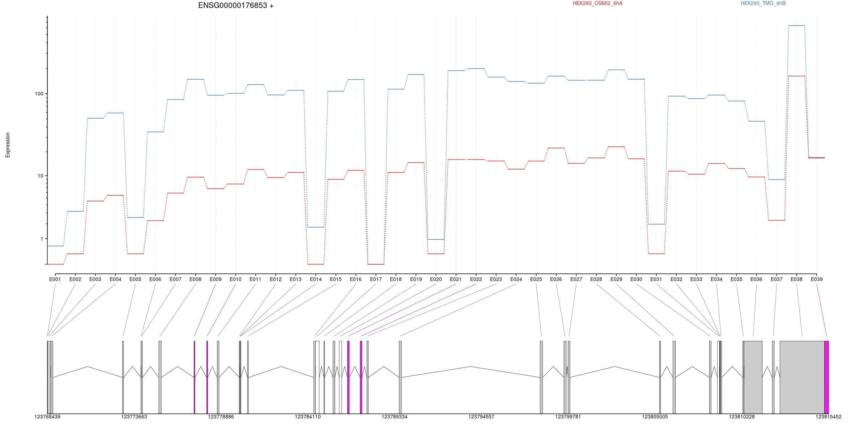Select exon label E037

pos(776,279)
